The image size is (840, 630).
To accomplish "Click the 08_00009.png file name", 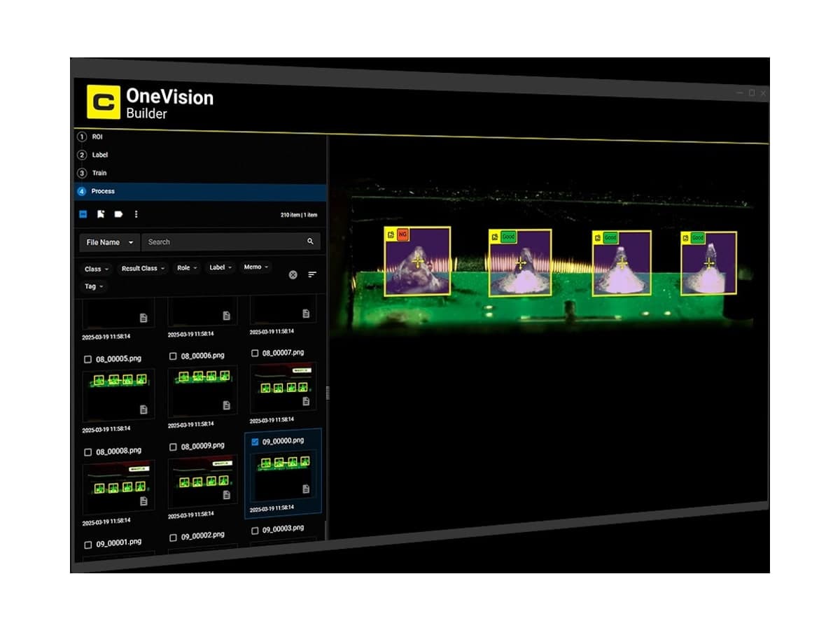I will pyautogui.click(x=203, y=446).
